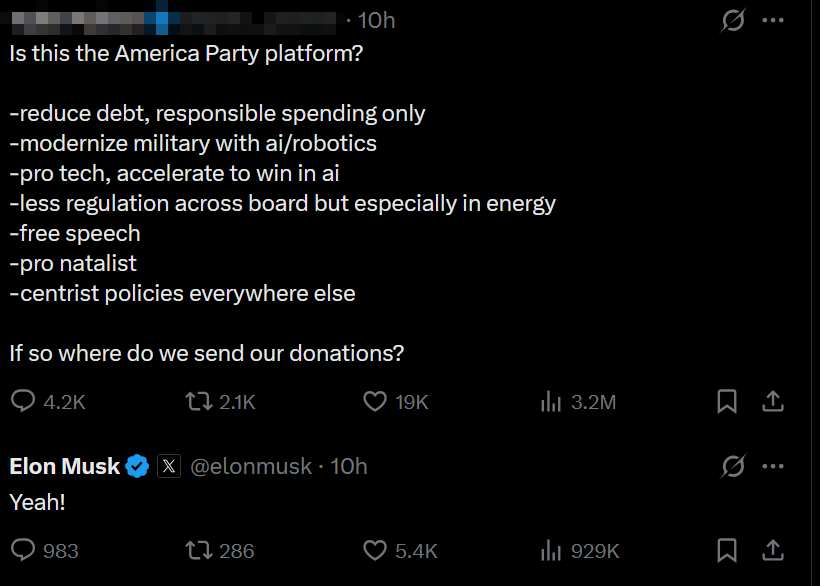Like the post with 19K likes

[x=375, y=402]
